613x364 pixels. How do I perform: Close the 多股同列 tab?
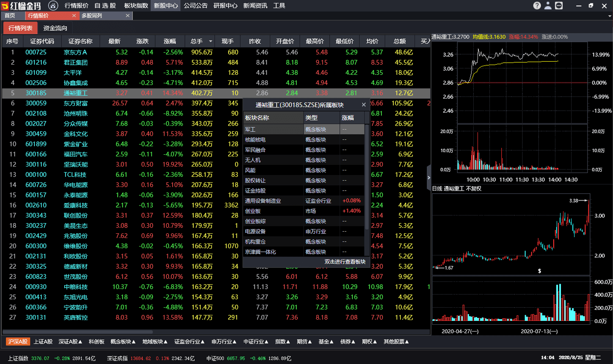pyautogui.click(x=128, y=15)
